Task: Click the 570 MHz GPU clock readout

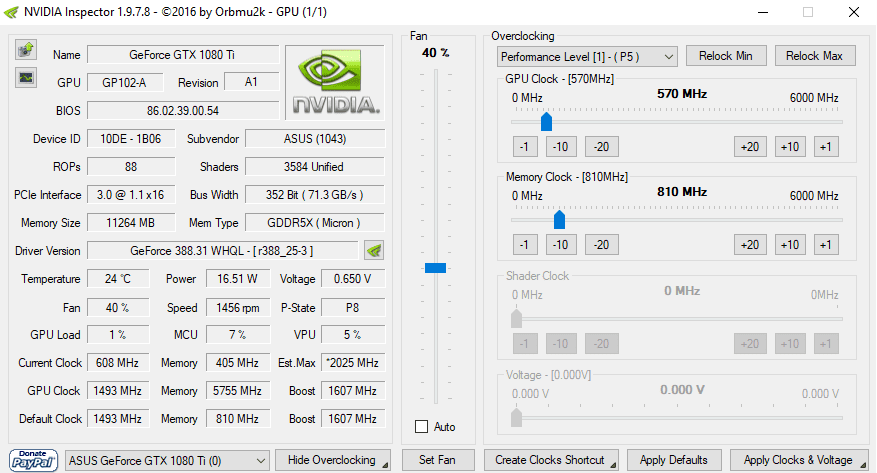Action: [x=682, y=94]
